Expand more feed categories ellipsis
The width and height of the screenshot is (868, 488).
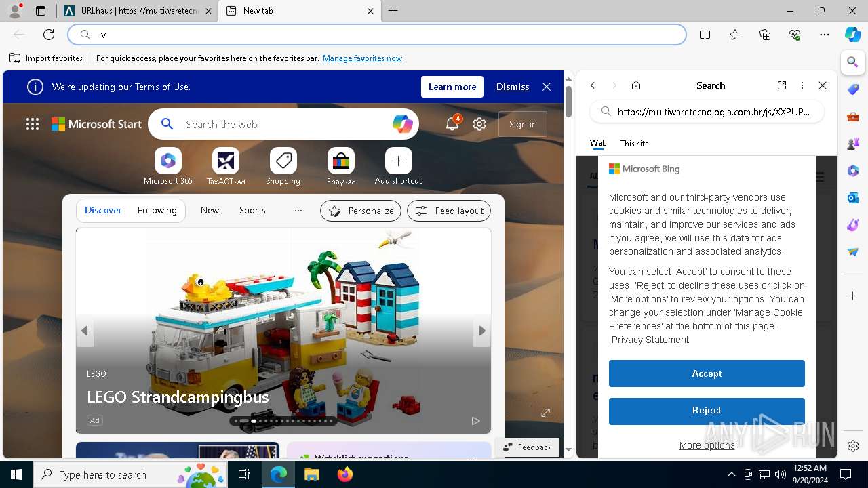[x=298, y=210]
